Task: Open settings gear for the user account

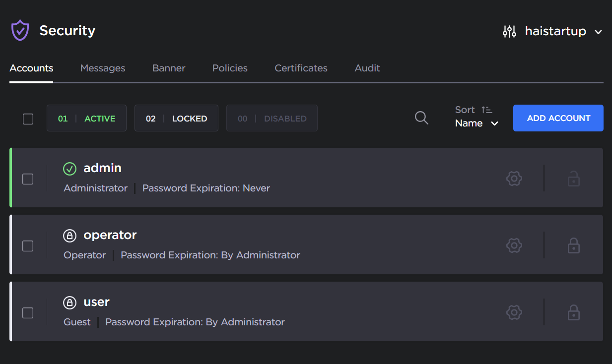Action: (514, 312)
